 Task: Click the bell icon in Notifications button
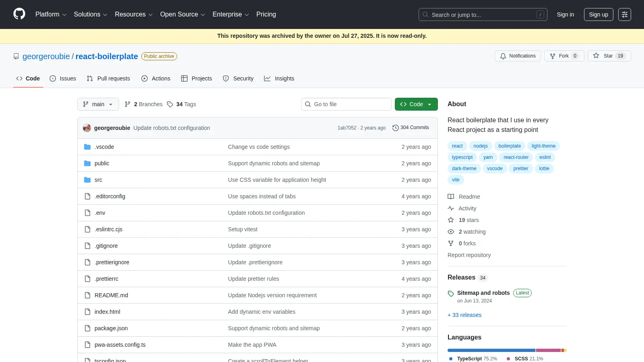pyautogui.click(x=503, y=56)
